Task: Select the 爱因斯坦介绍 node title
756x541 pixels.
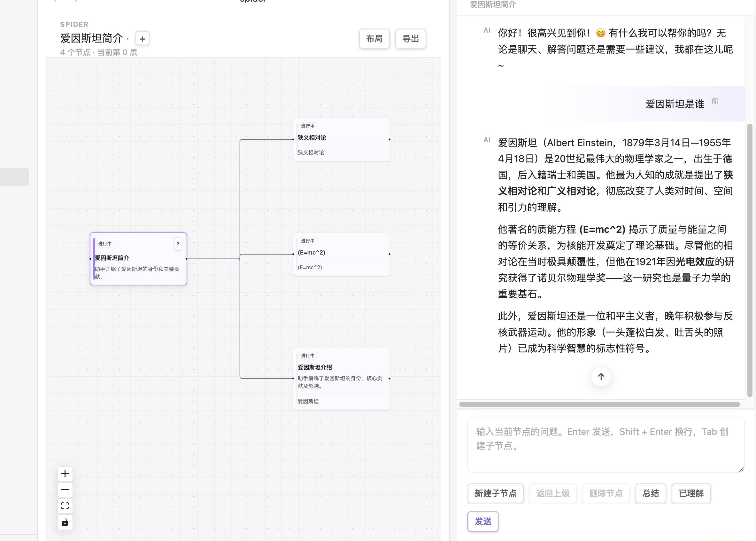Action: [315, 367]
